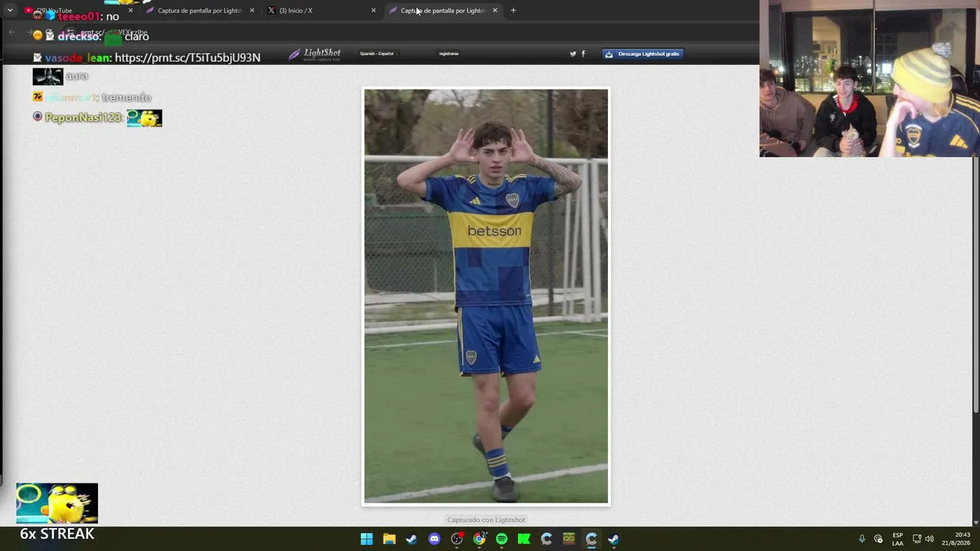Open the network status icon in the tray
Image resolution: width=980 pixels, height=551 pixels.
pos(916,539)
